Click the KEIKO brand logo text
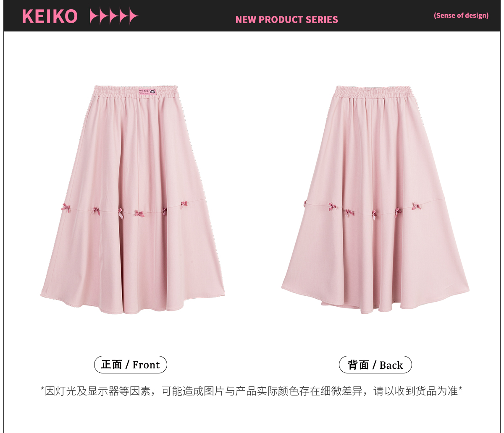 (50, 16)
